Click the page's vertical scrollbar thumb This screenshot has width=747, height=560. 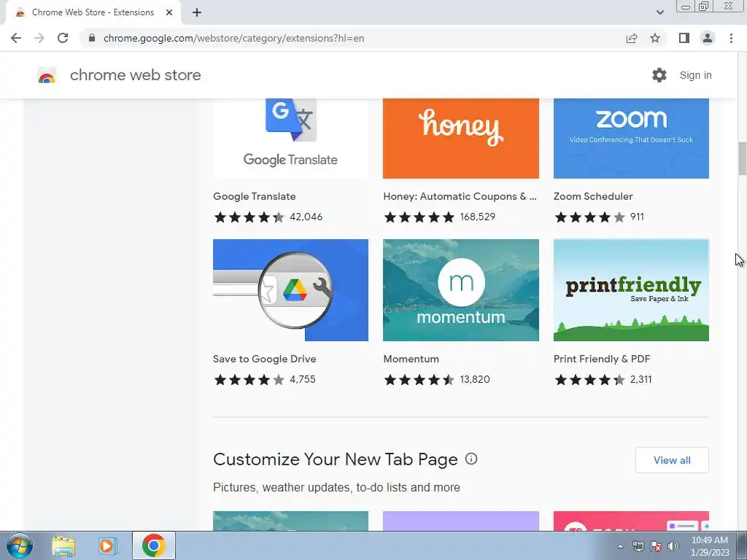pos(742,158)
